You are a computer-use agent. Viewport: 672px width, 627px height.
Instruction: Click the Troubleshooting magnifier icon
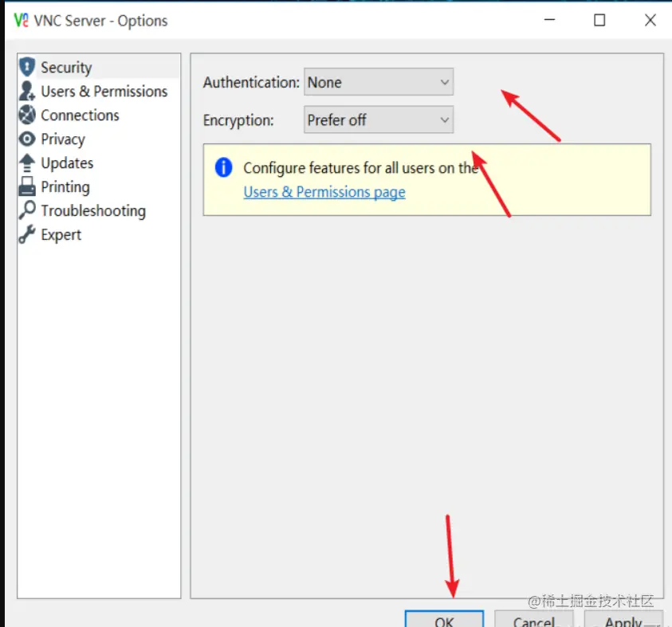(x=27, y=210)
